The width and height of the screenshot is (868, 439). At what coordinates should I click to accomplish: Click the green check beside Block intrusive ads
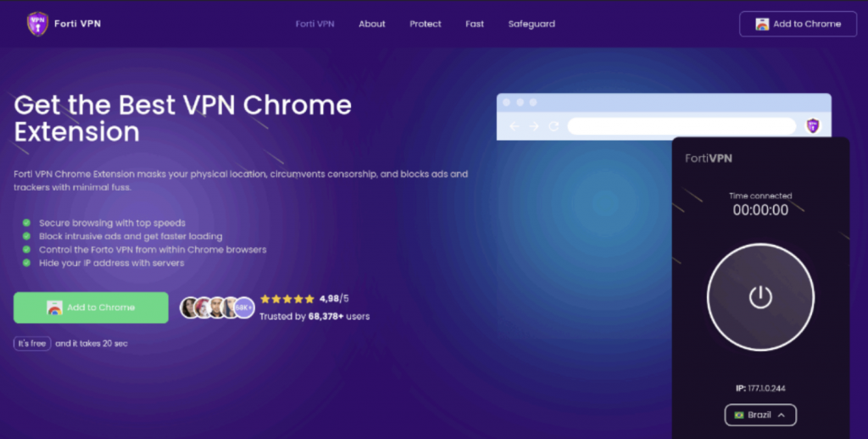(26, 236)
